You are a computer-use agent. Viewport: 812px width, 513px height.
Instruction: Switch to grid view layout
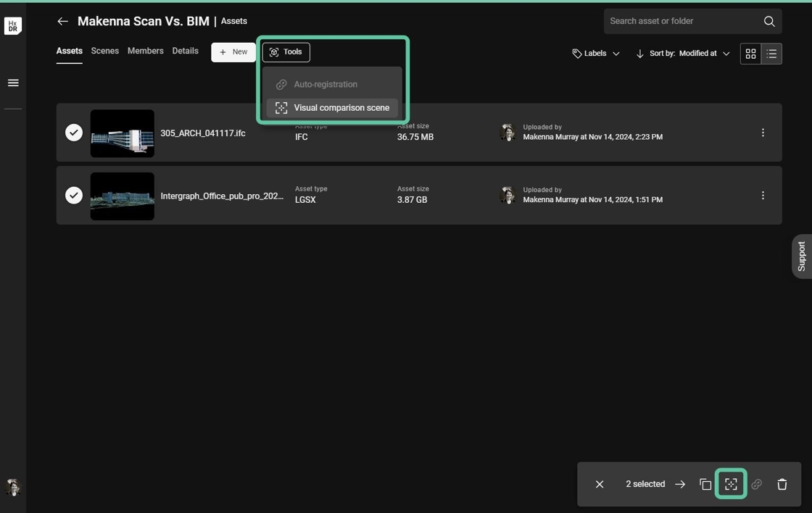click(750, 54)
